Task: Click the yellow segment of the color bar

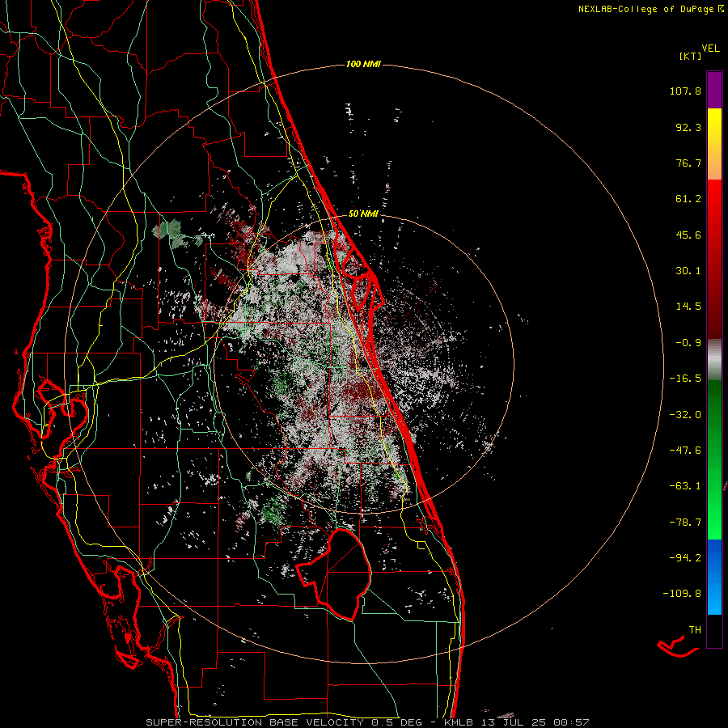Action: pyautogui.click(x=714, y=128)
